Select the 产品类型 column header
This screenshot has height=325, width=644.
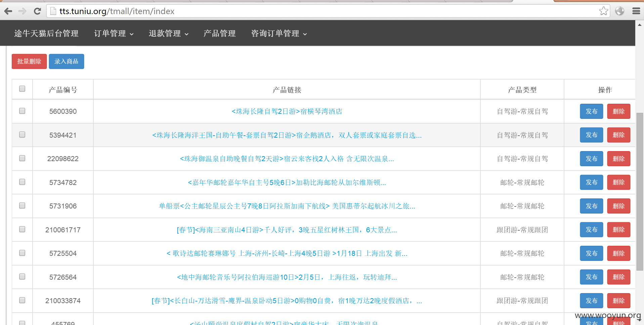click(x=522, y=90)
